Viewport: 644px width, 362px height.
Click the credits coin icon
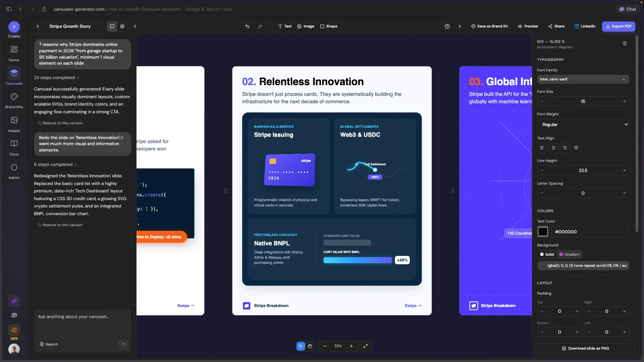tap(14, 330)
